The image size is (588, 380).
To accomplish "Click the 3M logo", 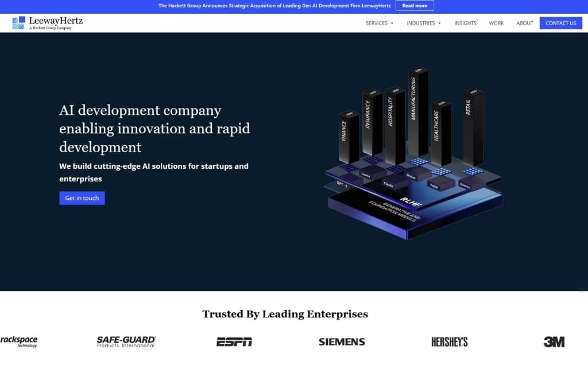I will coord(554,342).
